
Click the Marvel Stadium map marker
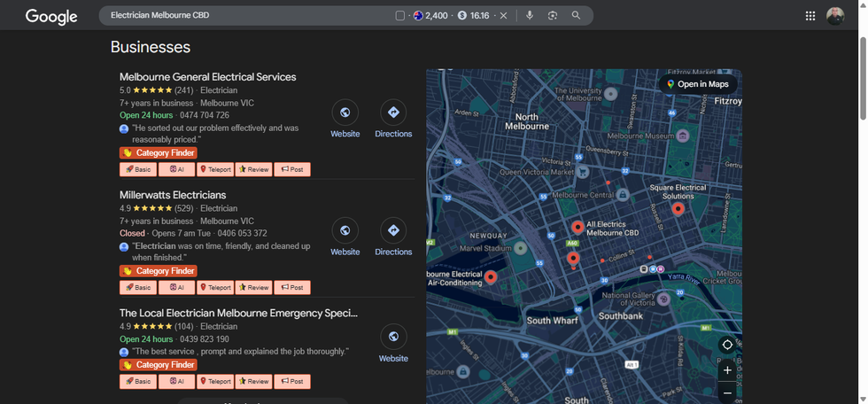520,248
